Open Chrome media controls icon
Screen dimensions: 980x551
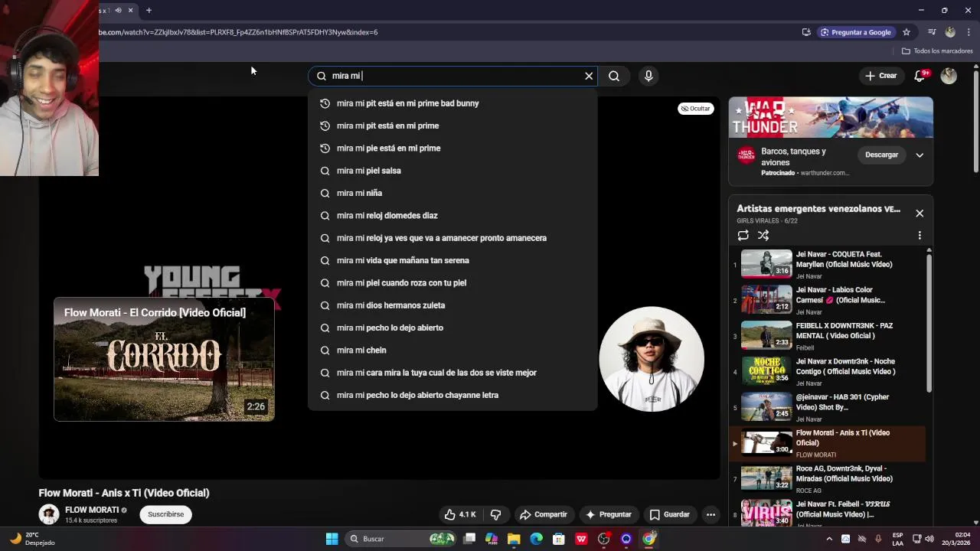pos(932,32)
